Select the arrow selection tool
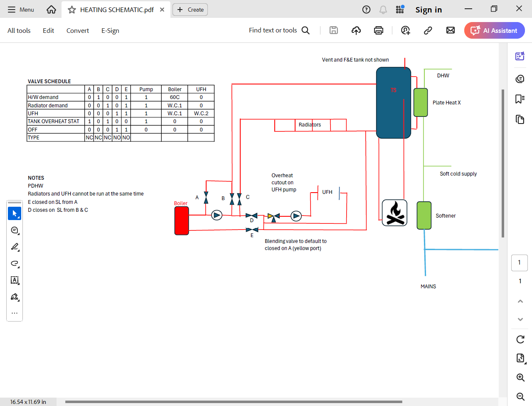 click(15, 213)
